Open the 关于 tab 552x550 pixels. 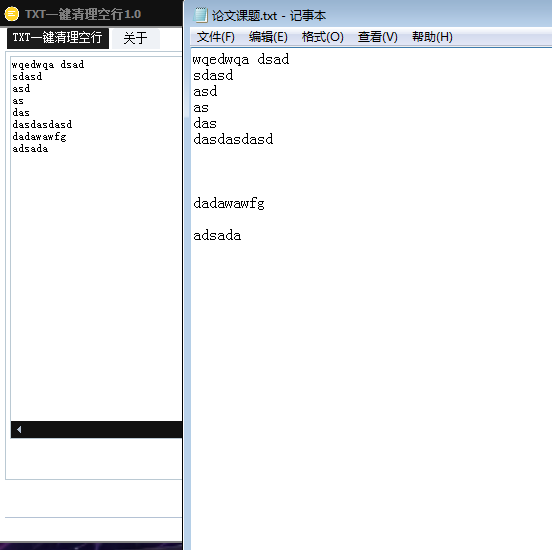136,38
